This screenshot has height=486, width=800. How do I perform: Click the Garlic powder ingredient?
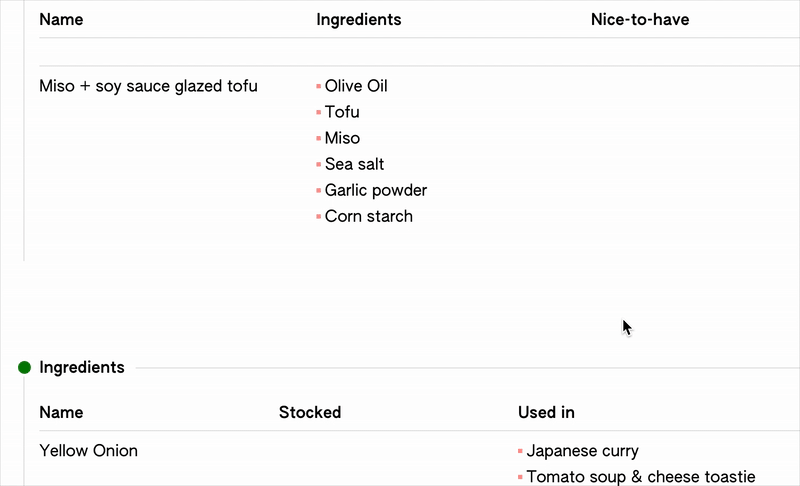click(375, 190)
